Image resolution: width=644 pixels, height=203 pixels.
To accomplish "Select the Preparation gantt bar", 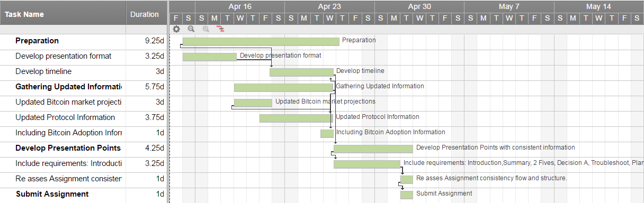I will 261,41.
